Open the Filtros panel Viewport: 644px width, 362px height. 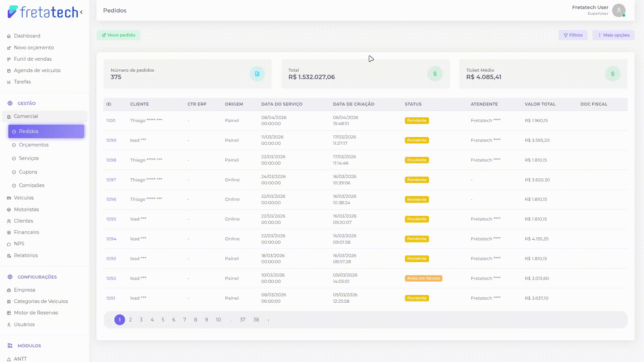(x=573, y=35)
